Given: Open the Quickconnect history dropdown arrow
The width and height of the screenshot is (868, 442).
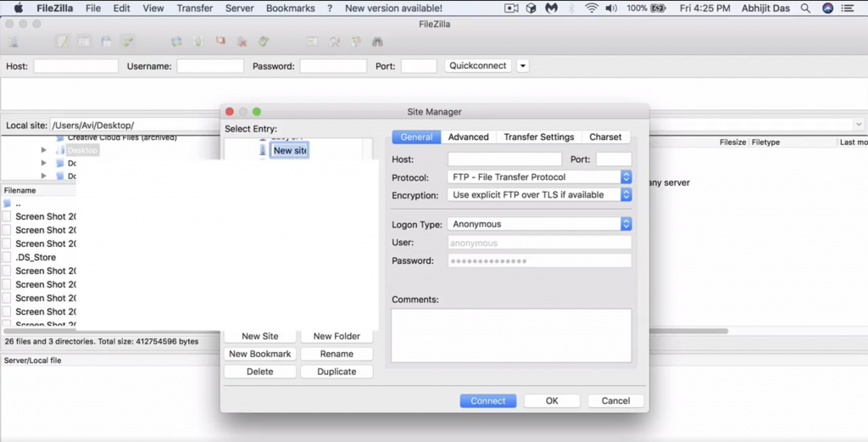Looking at the screenshot, I should 522,66.
